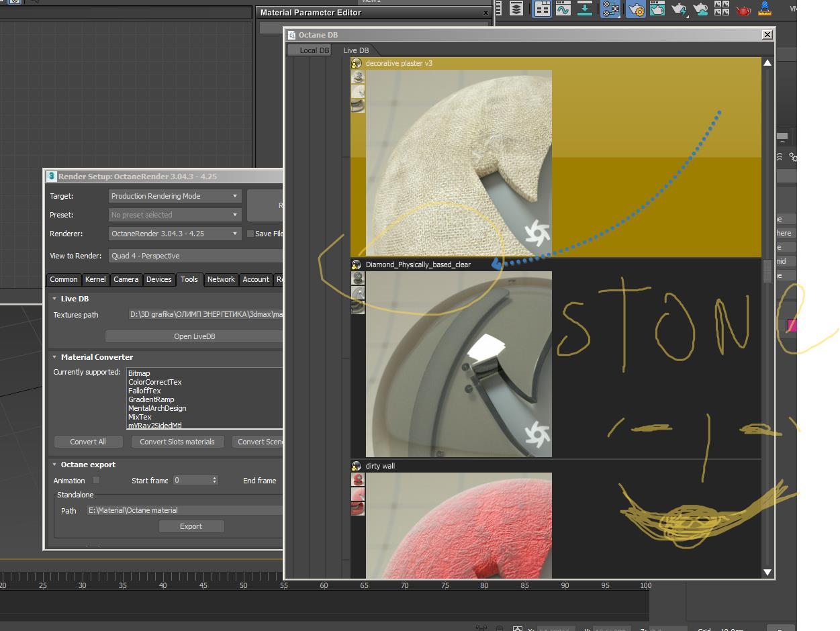
Task: Open Curve Editor from top toolbar
Action: pos(563,9)
